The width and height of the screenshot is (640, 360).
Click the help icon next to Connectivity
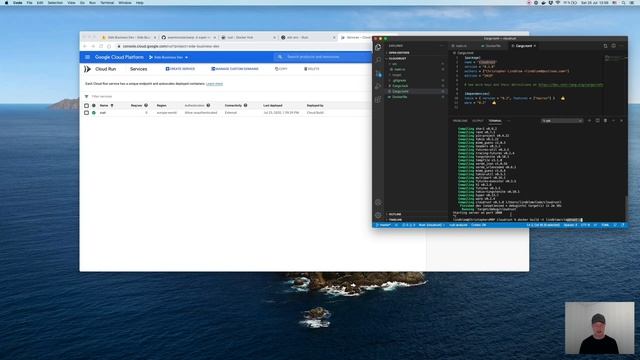(245, 105)
